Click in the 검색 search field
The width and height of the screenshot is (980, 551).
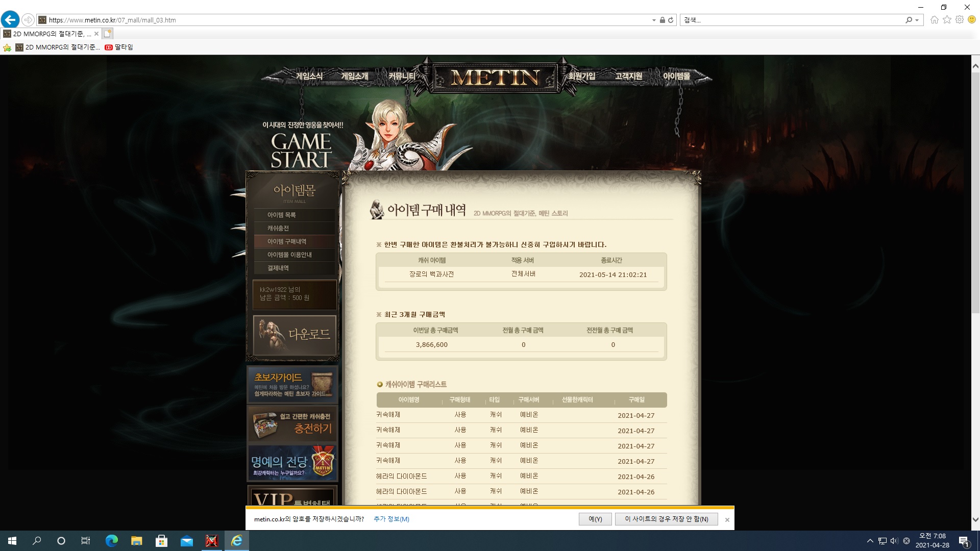[791, 20]
